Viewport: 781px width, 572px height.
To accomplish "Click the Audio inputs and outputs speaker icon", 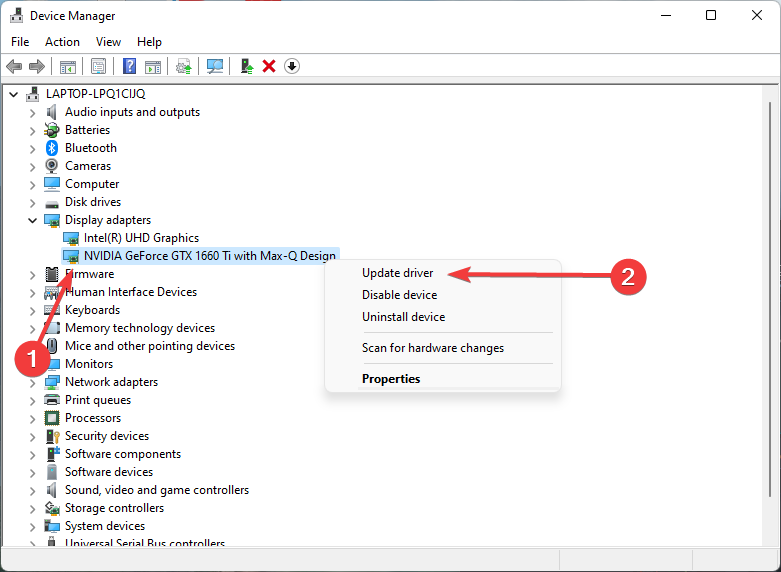I will (51, 112).
